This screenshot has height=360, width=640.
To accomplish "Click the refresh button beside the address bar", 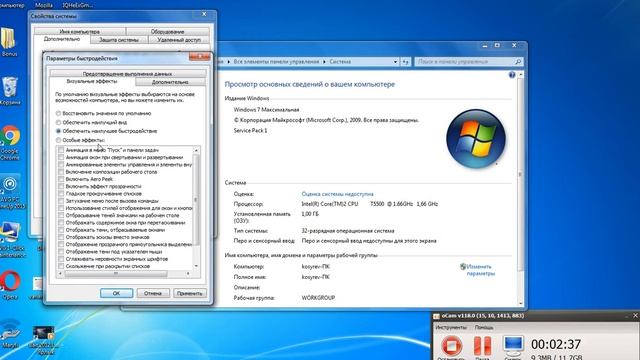I will pyautogui.click(x=405, y=62).
